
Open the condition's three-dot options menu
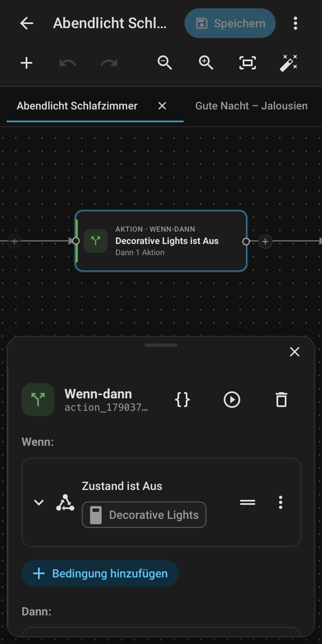point(280,502)
